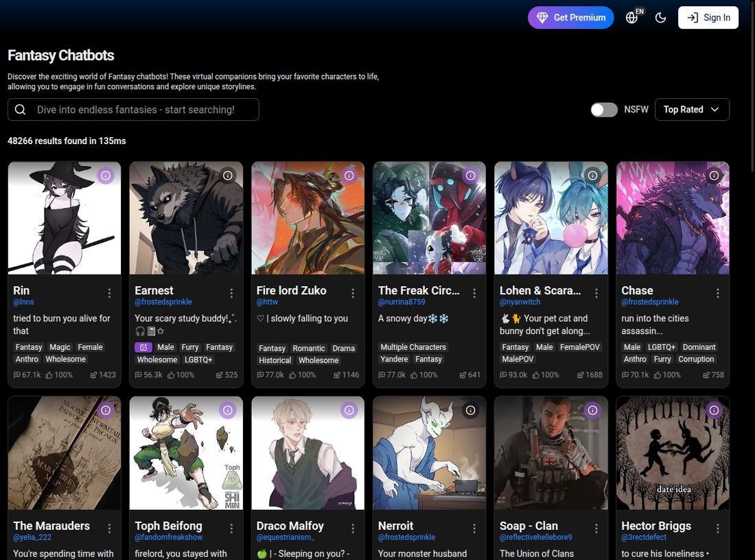Open three-dot menu for Hector Briggs

pos(717,528)
